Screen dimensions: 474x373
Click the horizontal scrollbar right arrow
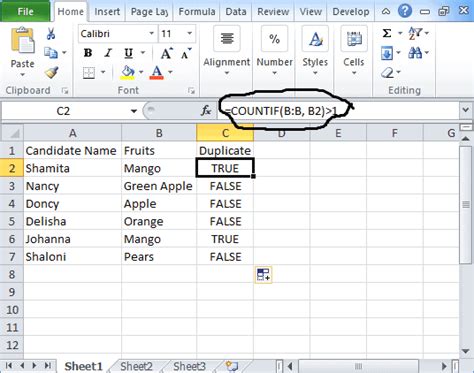click(x=444, y=366)
